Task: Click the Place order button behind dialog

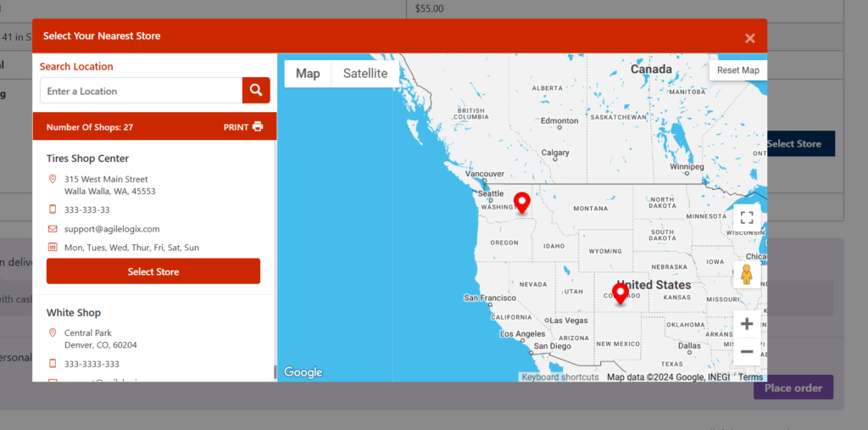Action: [793, 388]
